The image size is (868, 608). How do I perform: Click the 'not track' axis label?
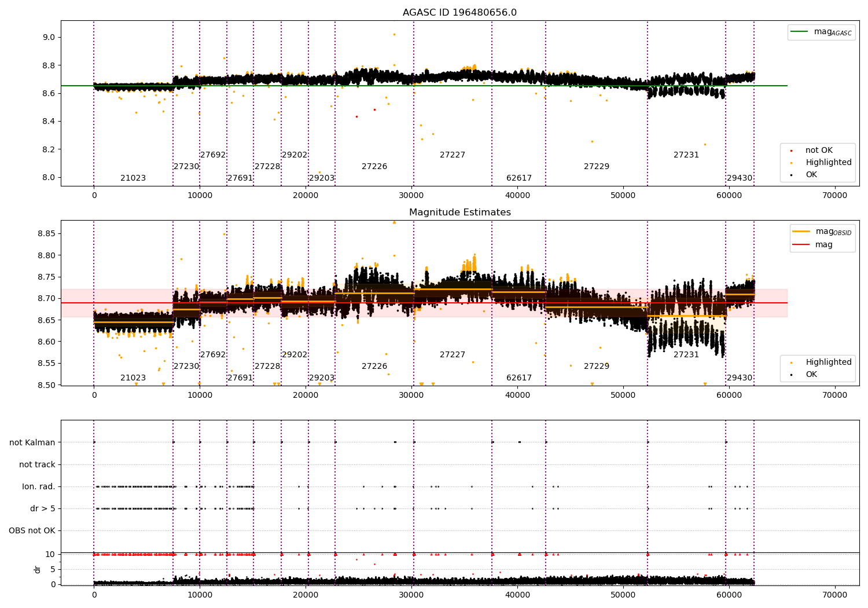click(x=37, y=465)
